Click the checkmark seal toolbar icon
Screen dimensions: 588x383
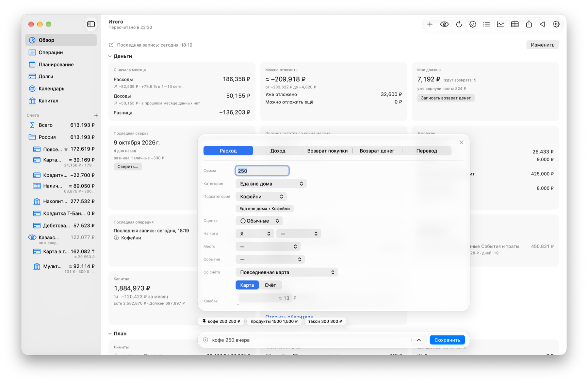click(473, 24)
